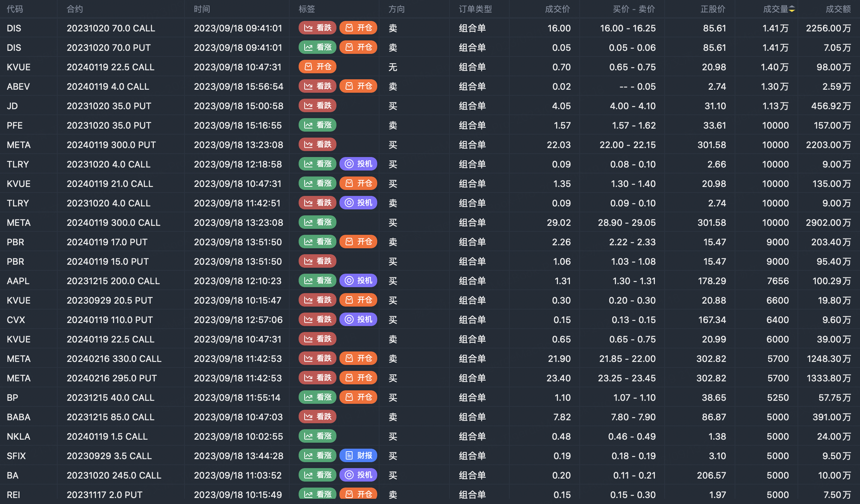Click the 看跌 tag on DIS CALL row

coord(317,28)
